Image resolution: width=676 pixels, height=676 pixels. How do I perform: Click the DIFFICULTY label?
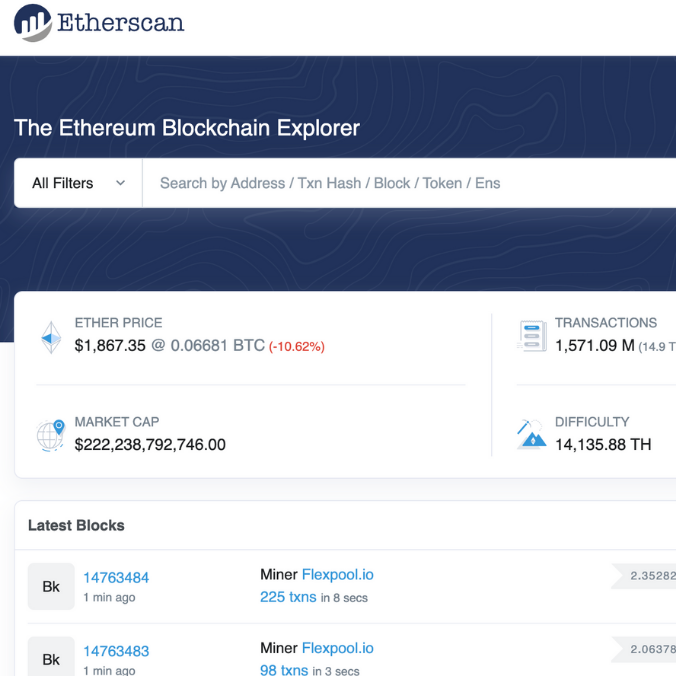point(592,422)
